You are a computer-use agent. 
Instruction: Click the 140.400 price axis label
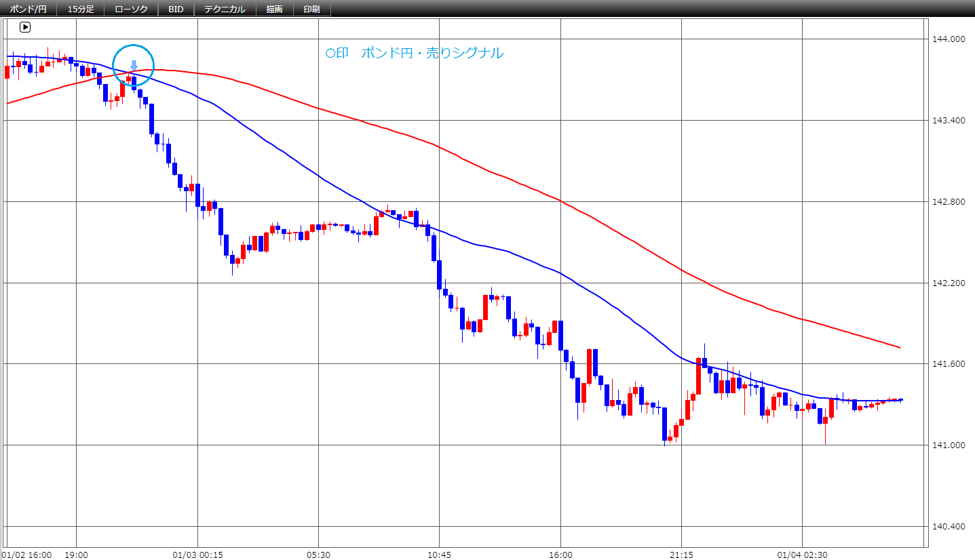tap(949, 527)
